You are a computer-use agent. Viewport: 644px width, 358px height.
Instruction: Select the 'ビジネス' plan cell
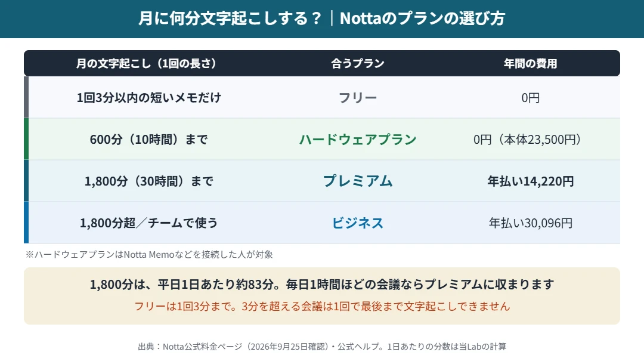pos(357,223)
